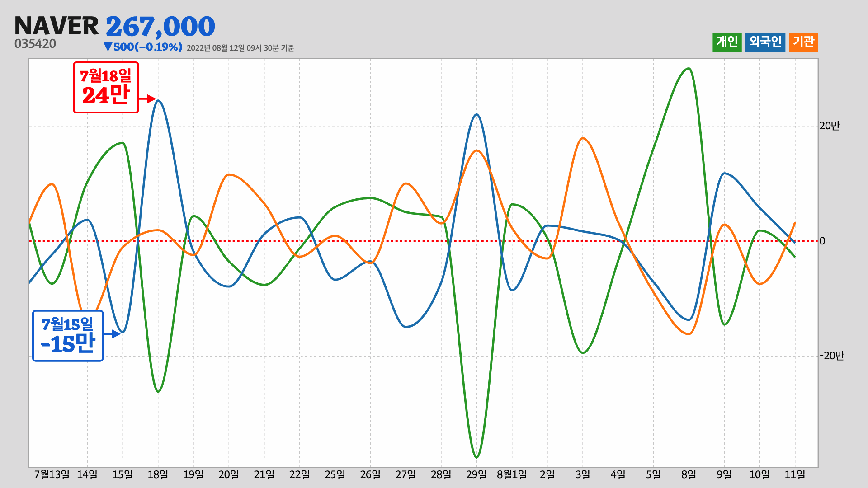Click the 25일 x-axis date label
The image size is (868, 488).
(335, 475)
